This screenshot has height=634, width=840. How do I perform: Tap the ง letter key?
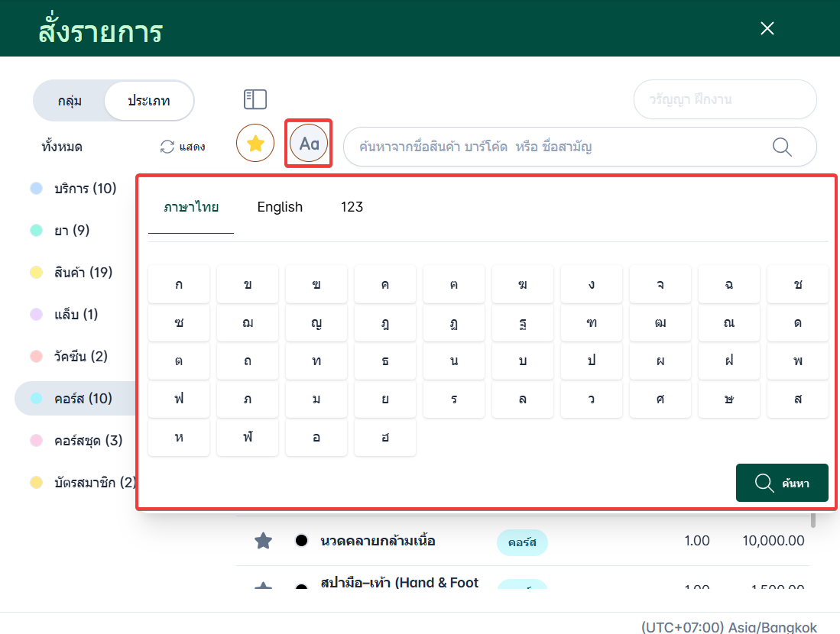(592, 284)
